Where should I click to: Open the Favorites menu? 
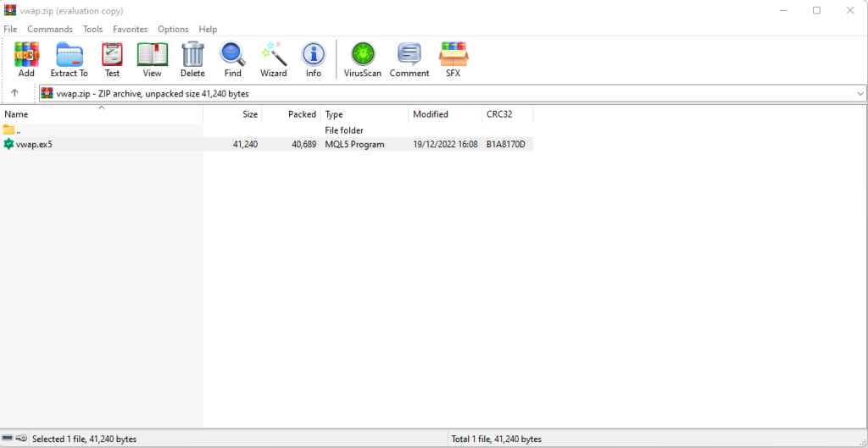tap(130, 29)
